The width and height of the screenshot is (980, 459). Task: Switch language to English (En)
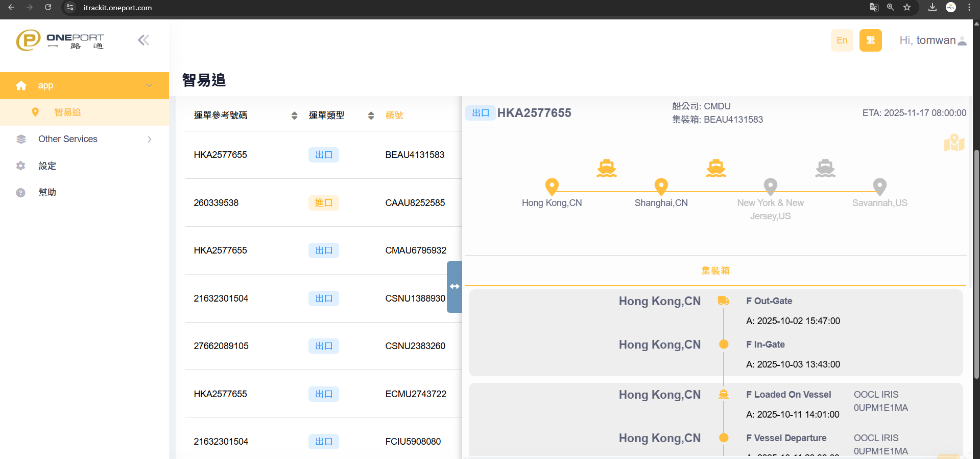[842, 40]
